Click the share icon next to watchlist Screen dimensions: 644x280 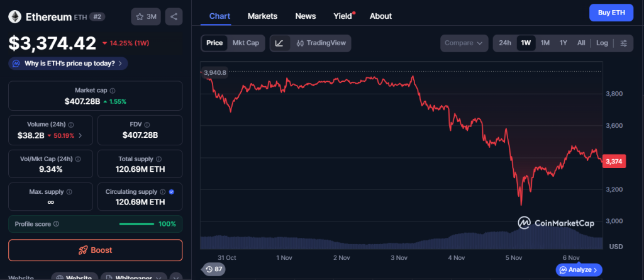[x=174, y=16]
